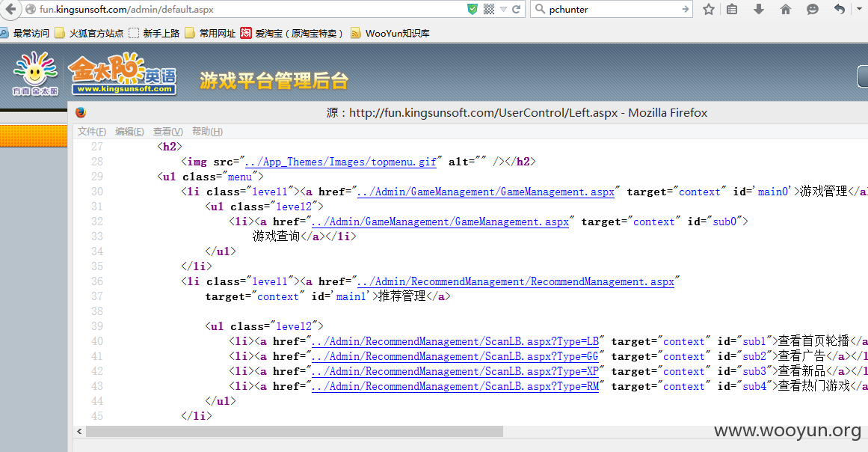Follow the ../App_Themes/Images/topmenu.gif link
Screen dimensions: 868x452
340,162
